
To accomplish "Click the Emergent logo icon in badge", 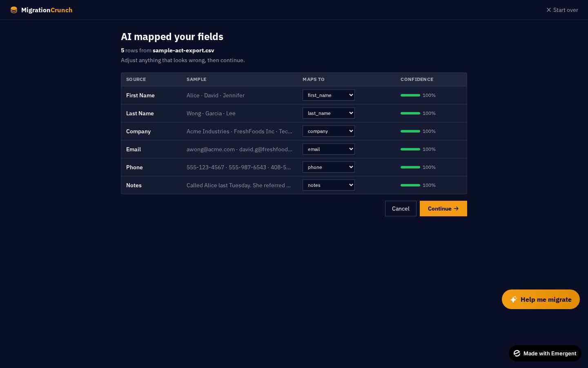I will point(517,353).
